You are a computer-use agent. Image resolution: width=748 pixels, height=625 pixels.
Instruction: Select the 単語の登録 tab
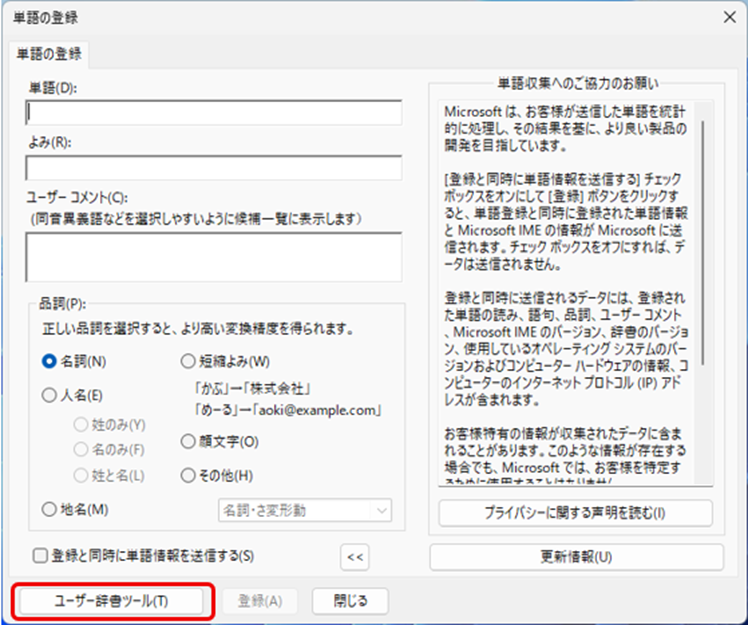pyautogui.click(x=49, y=53)
